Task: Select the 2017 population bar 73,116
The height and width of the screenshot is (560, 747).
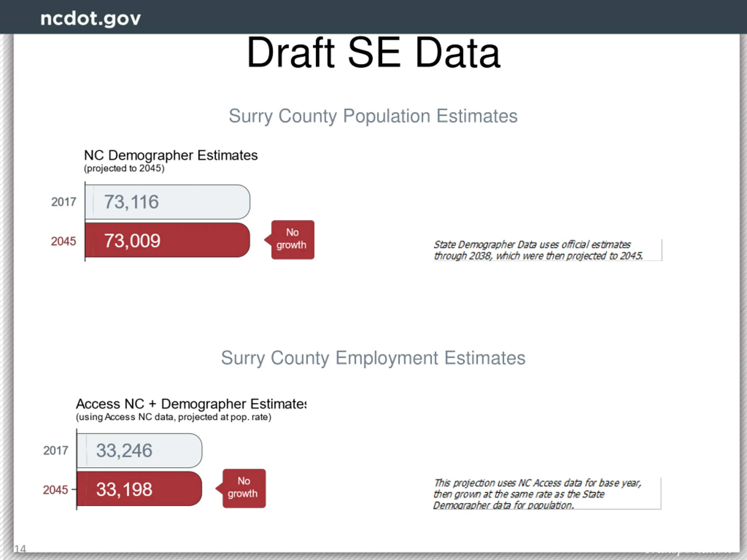Action: (167, 202)
